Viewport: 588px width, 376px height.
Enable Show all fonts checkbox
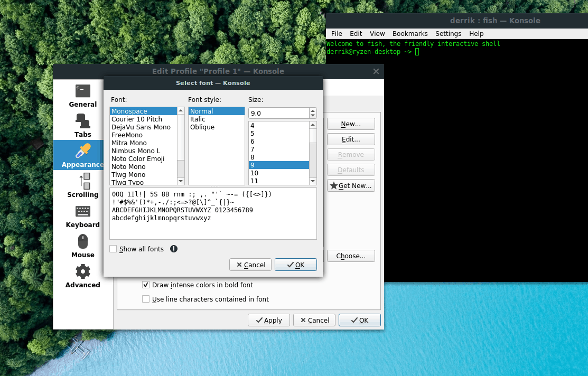point(113,249)
